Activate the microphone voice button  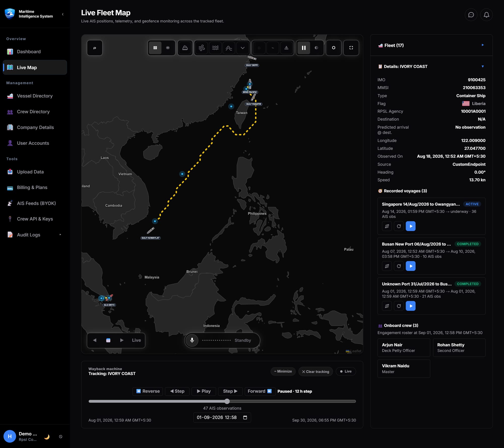[192, 340]
